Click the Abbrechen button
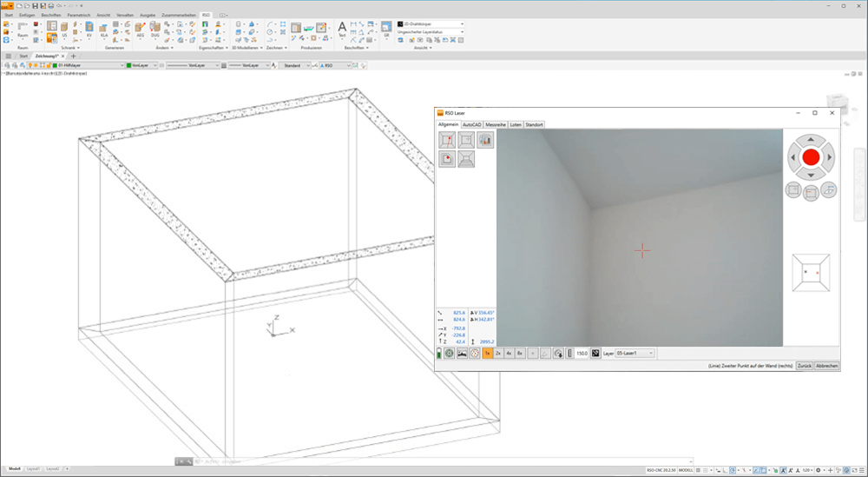The width and height of the screenshot is (868, 477). pos(827,367)
